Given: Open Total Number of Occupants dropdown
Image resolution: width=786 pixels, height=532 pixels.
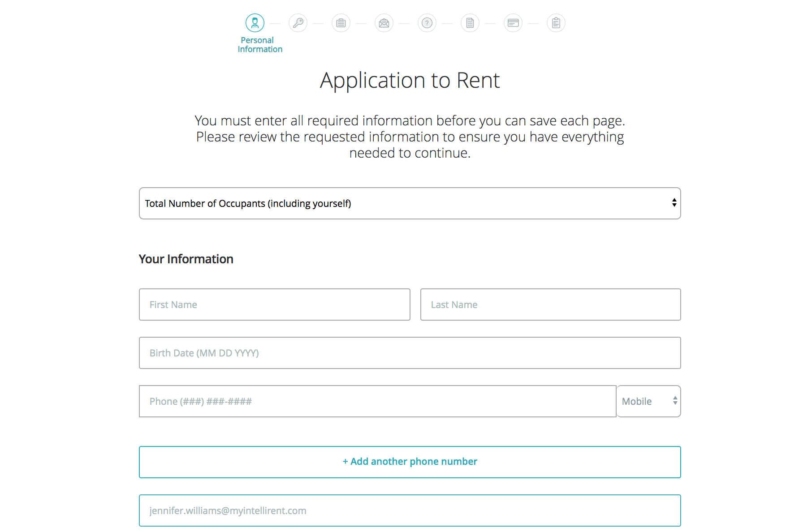Looking at the screenshot, I should point(410,203).
